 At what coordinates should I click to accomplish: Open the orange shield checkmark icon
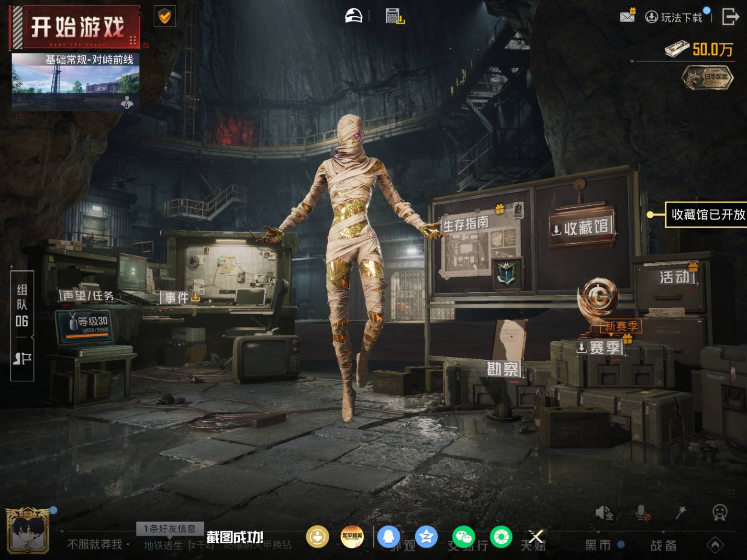165,17
